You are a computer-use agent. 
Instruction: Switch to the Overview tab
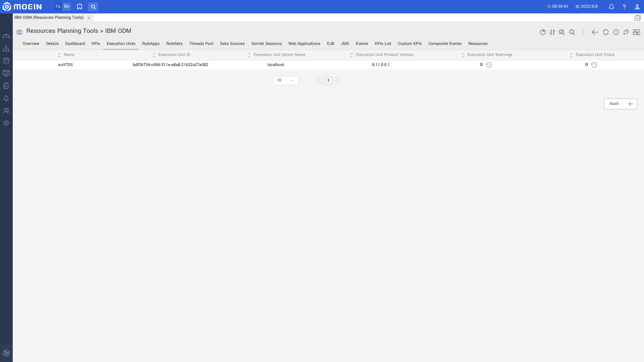[x=31, y=44]
